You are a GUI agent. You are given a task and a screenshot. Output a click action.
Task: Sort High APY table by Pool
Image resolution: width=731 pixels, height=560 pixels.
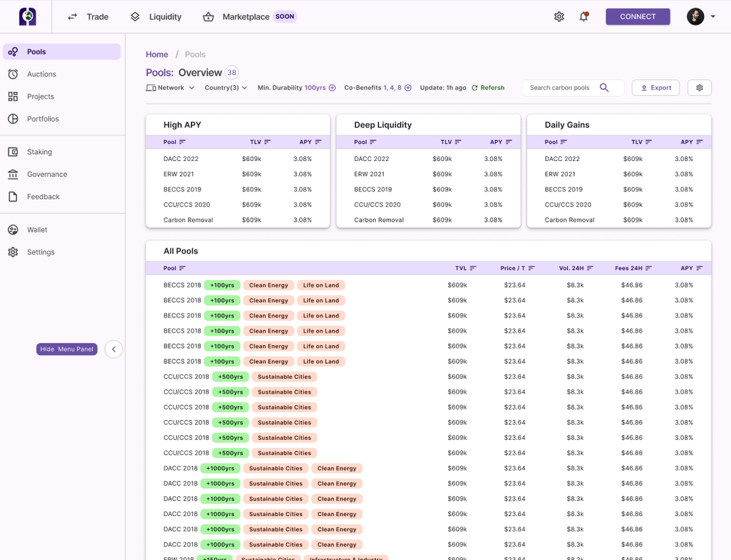(175, 142)
